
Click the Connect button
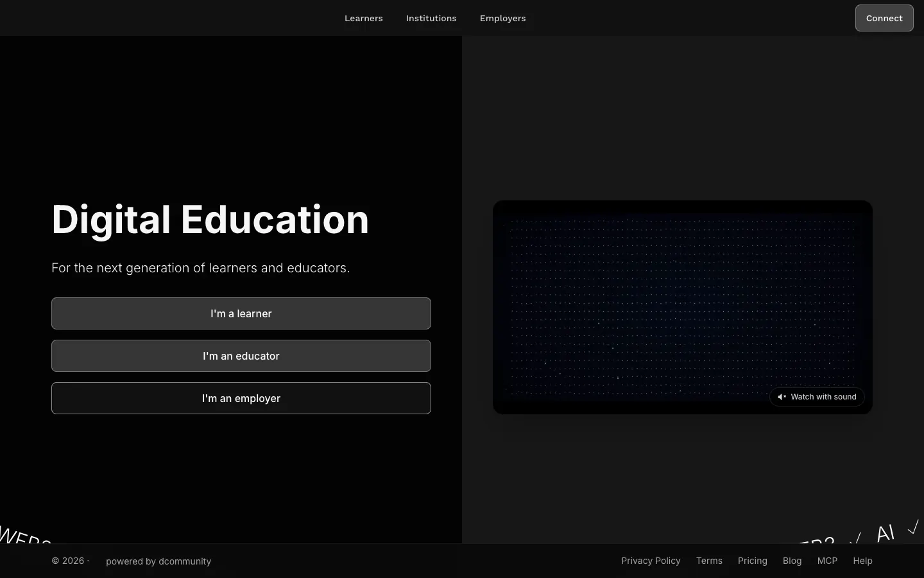click(884, 18)
